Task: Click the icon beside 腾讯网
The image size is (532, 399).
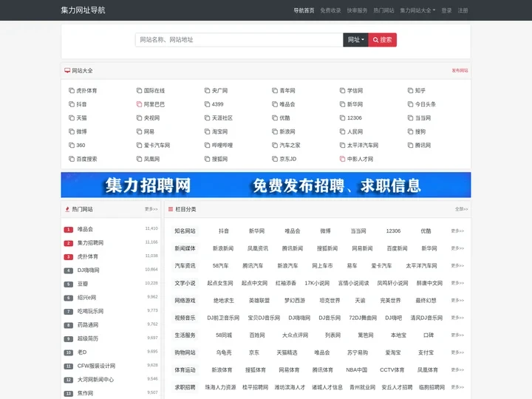Action: [x=410, y=146]
